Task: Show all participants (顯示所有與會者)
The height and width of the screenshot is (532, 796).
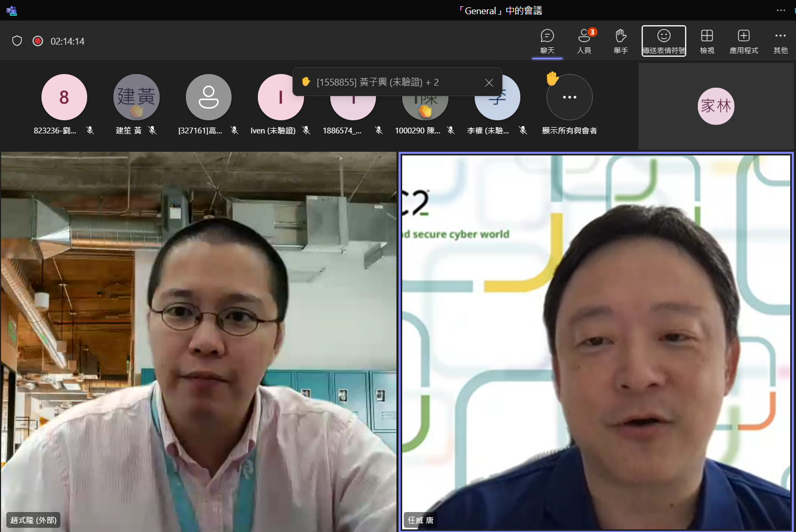Action: [x=569, y=98]
